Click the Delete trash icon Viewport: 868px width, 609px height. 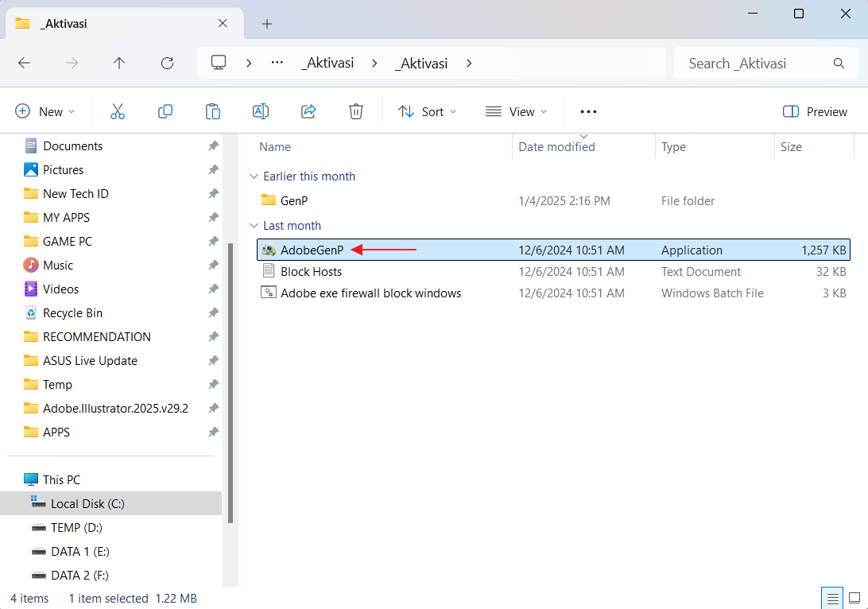356,112
